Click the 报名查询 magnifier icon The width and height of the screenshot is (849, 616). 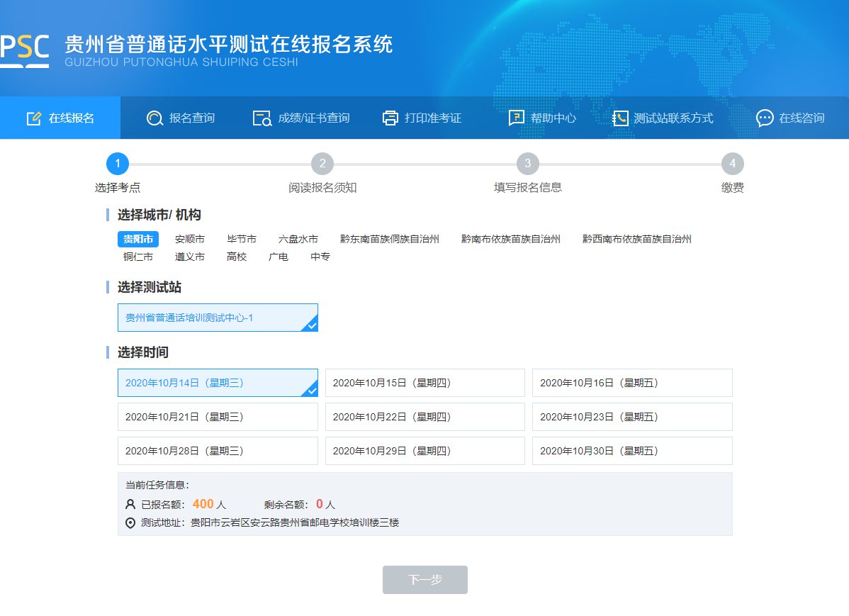[154, 118]
